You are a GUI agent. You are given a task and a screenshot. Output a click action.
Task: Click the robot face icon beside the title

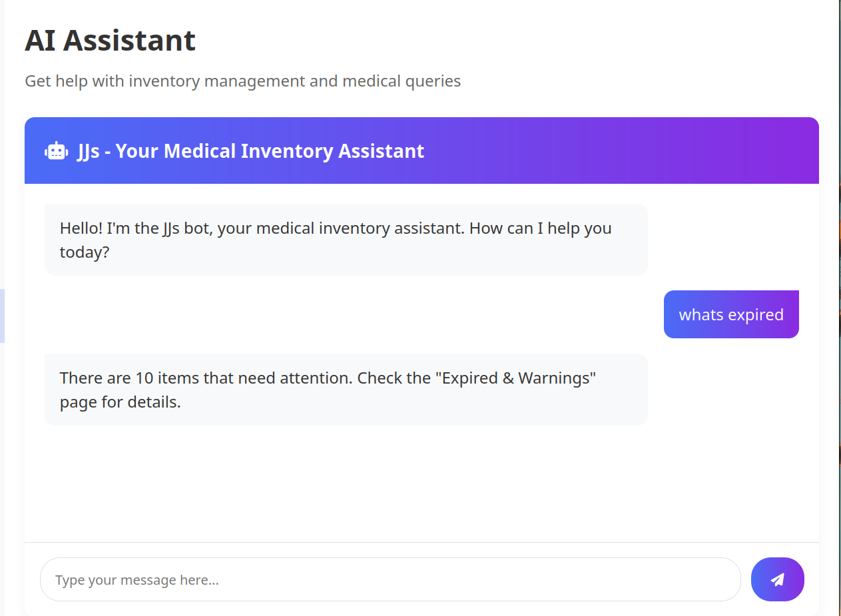(56, 150)
